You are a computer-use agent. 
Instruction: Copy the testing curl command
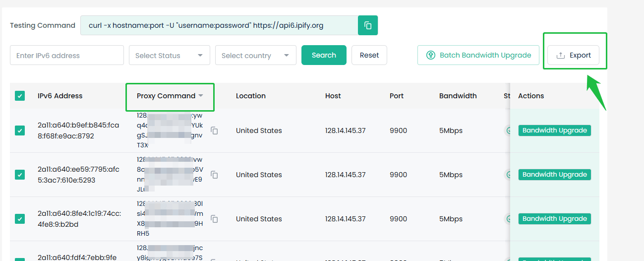click(x=368, y=25)
